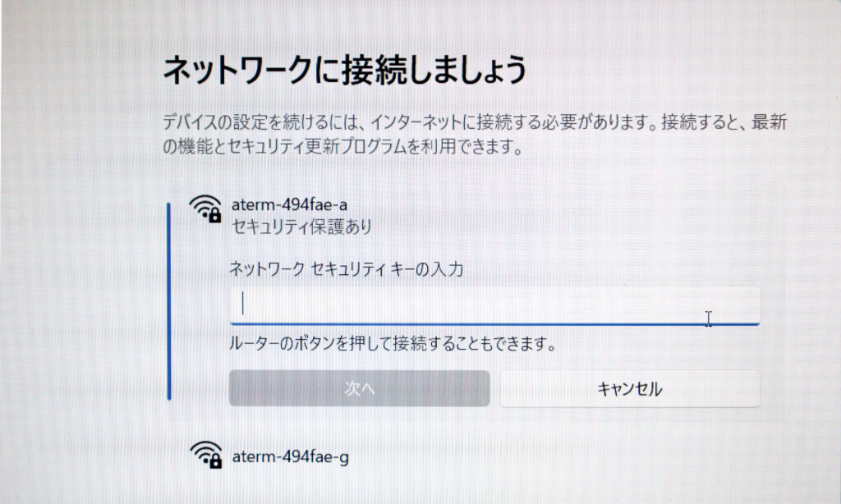Click the lock badge on aterm-494fae-g icon
Viewport: 841px width, 504px height.
(216, 461)
